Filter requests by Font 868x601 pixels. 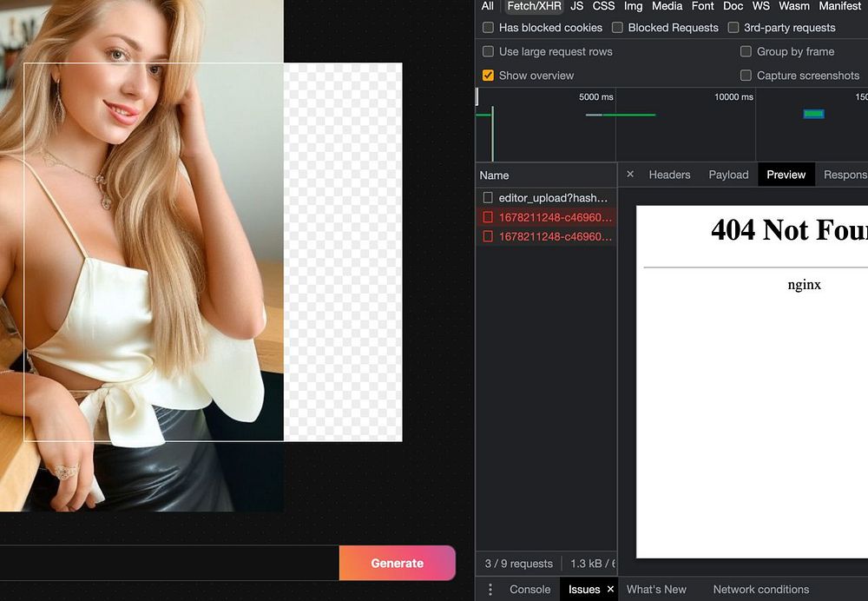click(x=702, y=6)
